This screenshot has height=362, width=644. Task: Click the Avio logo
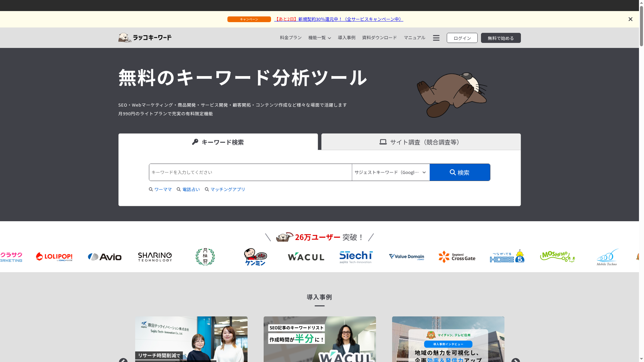pyautogui.click(x=105, y=257)
